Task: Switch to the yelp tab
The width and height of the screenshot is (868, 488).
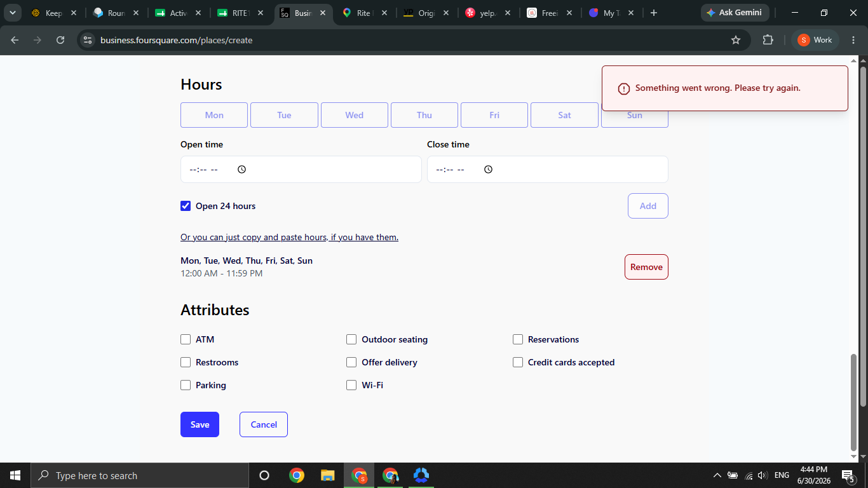Action: pos(487,13)
